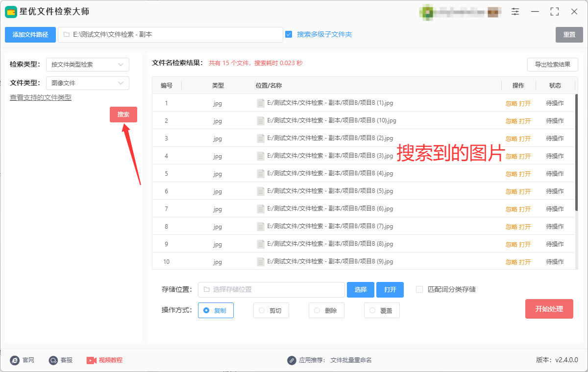The image size is (588, 372).
Task: Click 添加文件路径 button
Action: (30, 35)
